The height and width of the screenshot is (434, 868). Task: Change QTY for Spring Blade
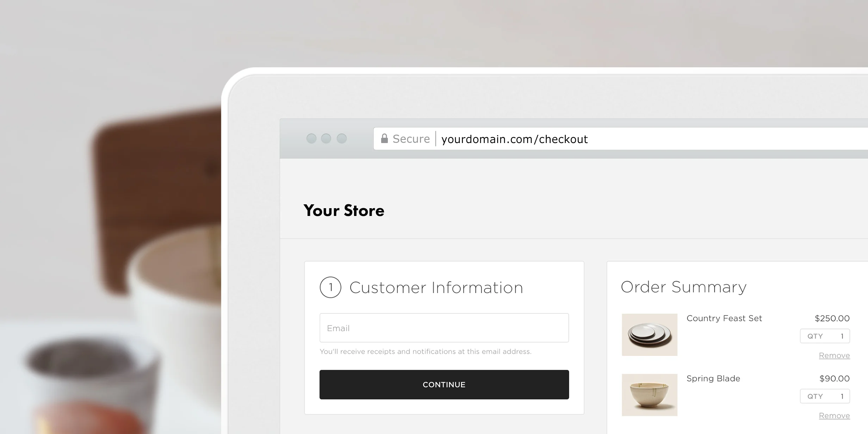coord(825,396)
